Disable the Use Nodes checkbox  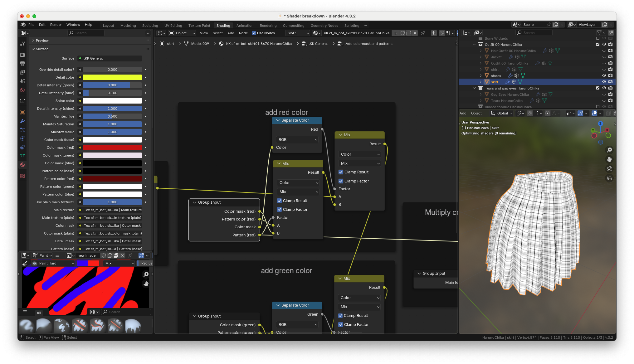click(254, 33)
